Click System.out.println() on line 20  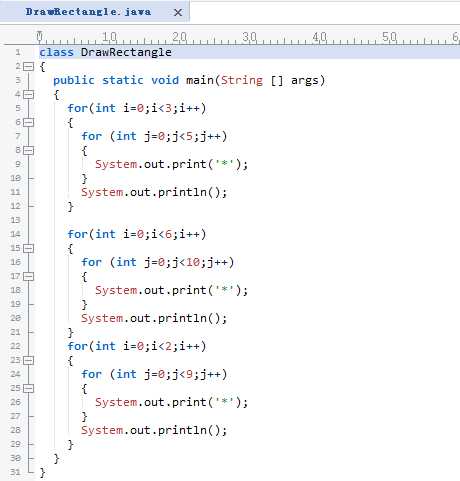click(x=154, y=318)
